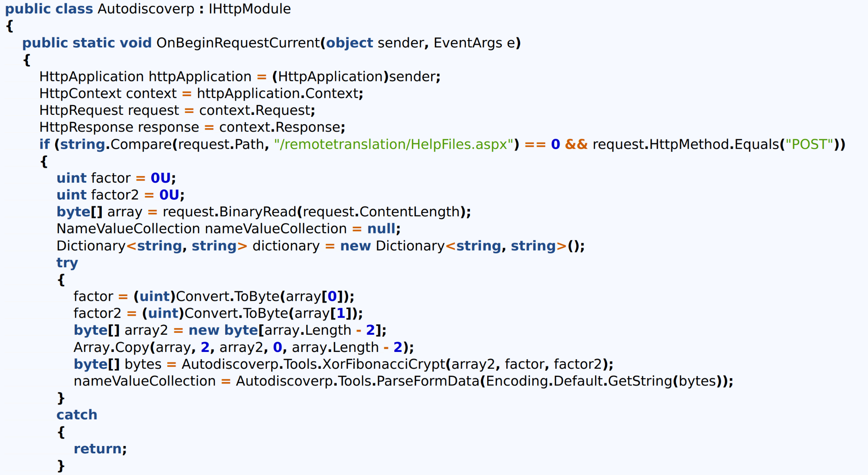Click the return statement

97,449
